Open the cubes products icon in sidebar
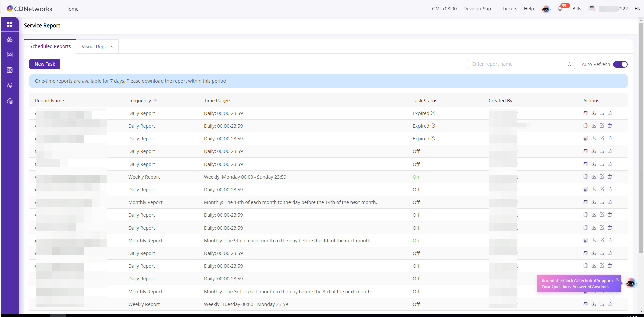Image resolution: width=644 pixels, height=317 pixels. (x=10, y=39)
